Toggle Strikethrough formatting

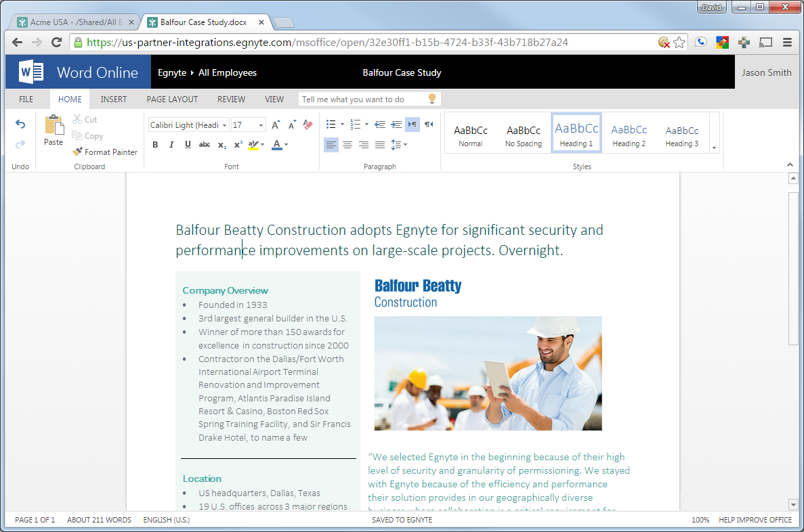coord(205,145)
